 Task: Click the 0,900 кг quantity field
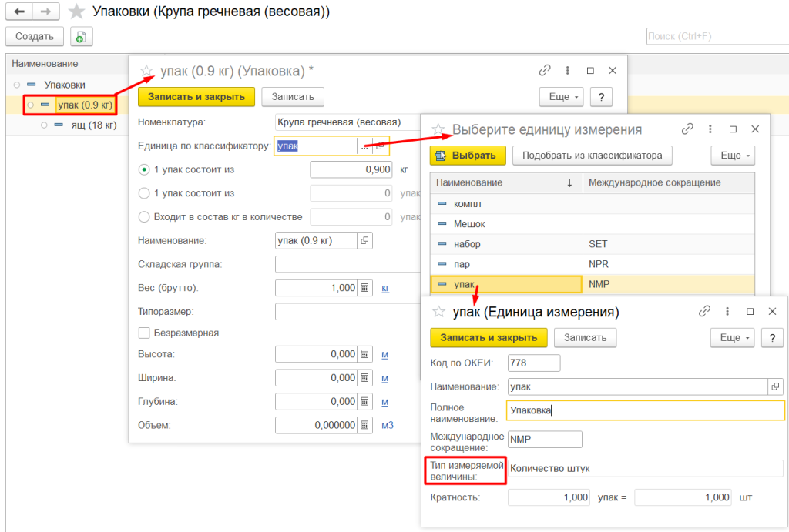tap(351, 169)
